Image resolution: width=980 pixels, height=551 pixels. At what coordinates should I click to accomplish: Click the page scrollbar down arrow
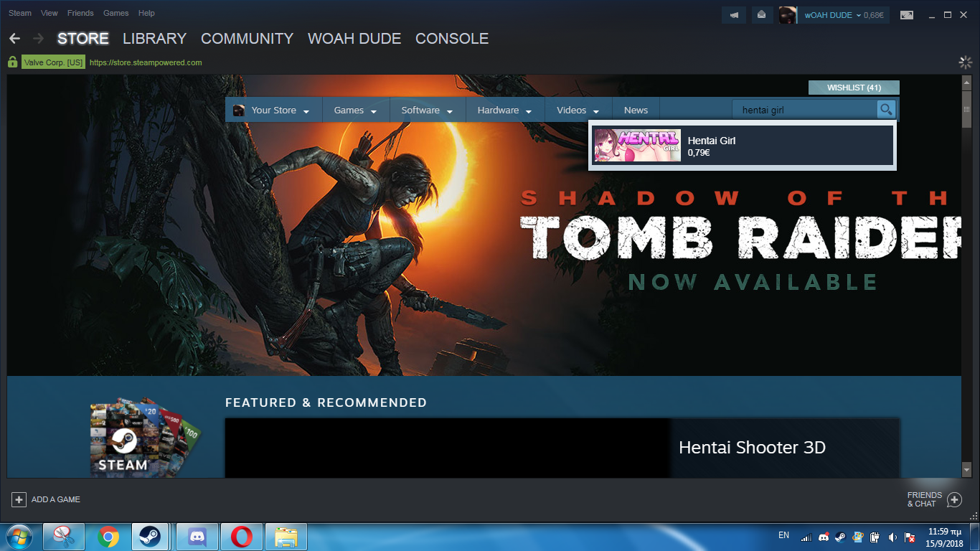point(966,469)
